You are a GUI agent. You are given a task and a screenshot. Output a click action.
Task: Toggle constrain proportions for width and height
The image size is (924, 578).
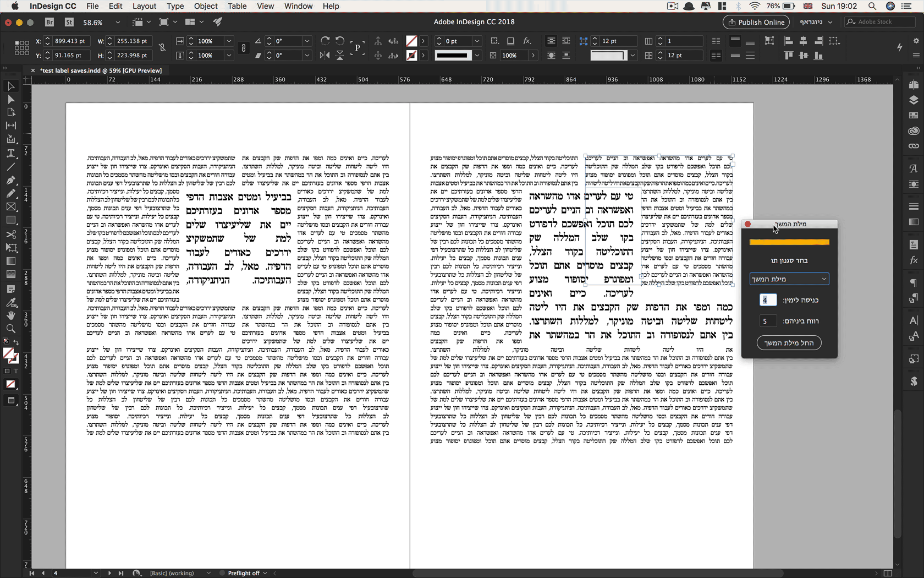click(162, 48)
